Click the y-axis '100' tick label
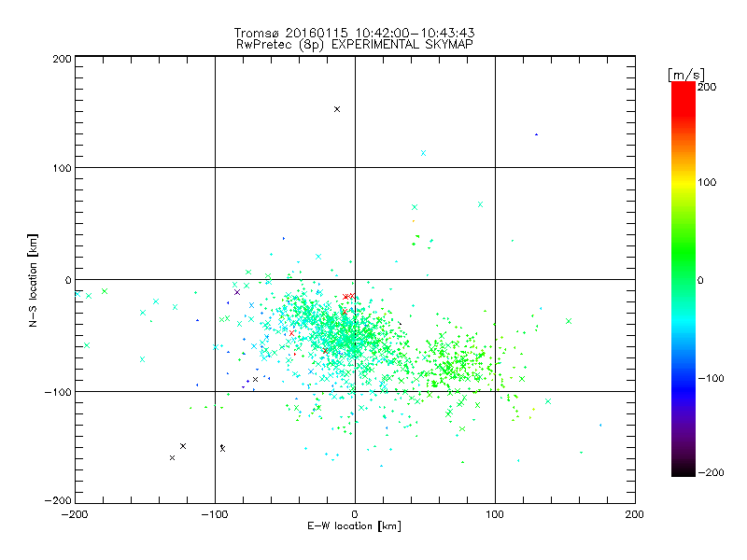 [x=62, y=168]
